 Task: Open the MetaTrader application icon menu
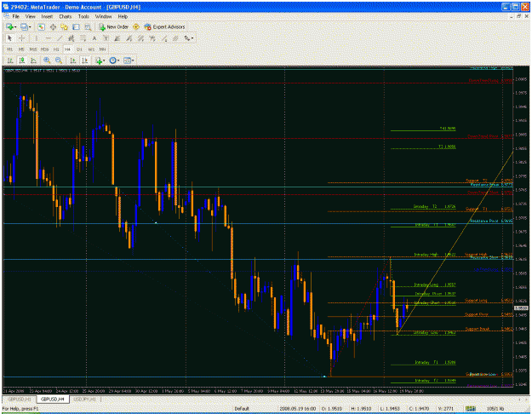(6, 7)
